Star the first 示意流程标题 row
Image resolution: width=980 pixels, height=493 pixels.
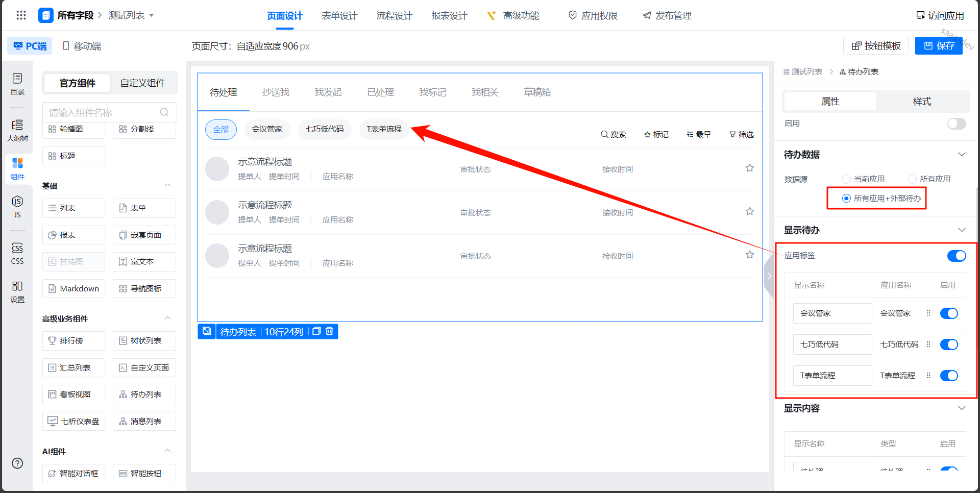[749, 168]
